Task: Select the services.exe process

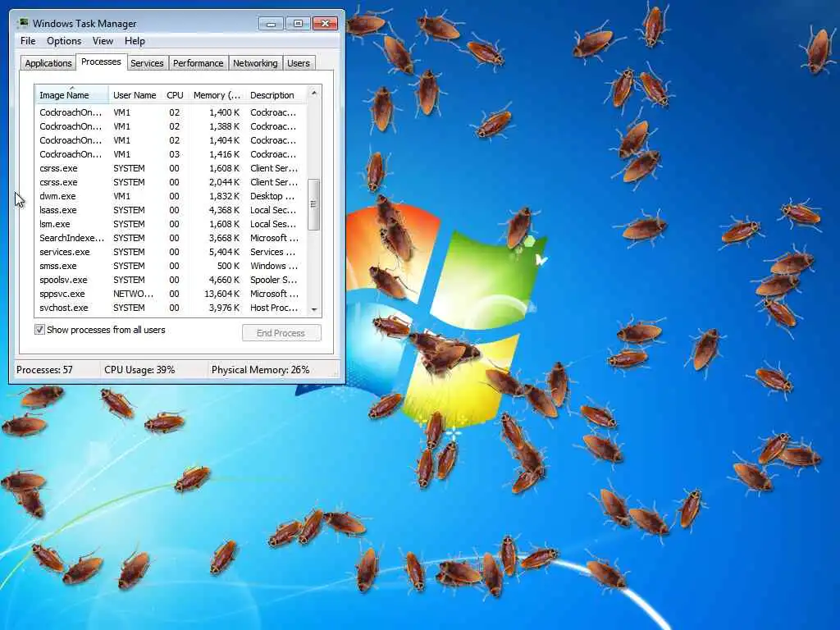Action: [171, 252]
